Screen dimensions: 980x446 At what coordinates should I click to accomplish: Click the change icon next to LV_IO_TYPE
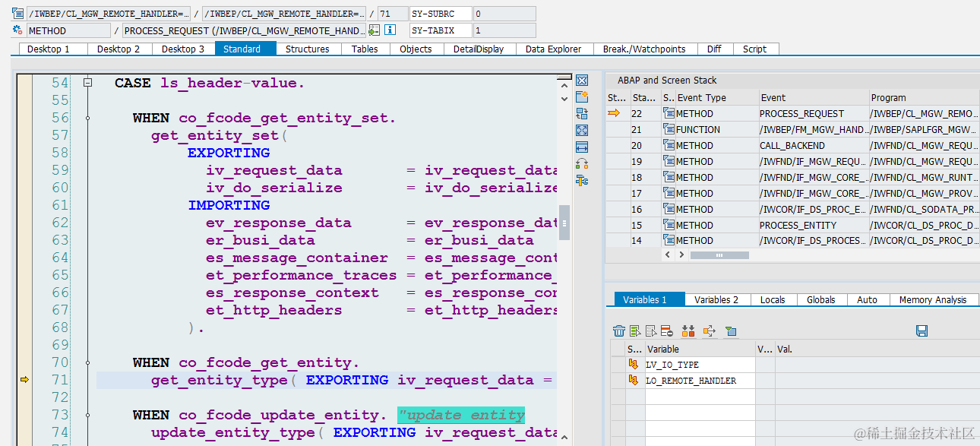click(x=634, y=365)
